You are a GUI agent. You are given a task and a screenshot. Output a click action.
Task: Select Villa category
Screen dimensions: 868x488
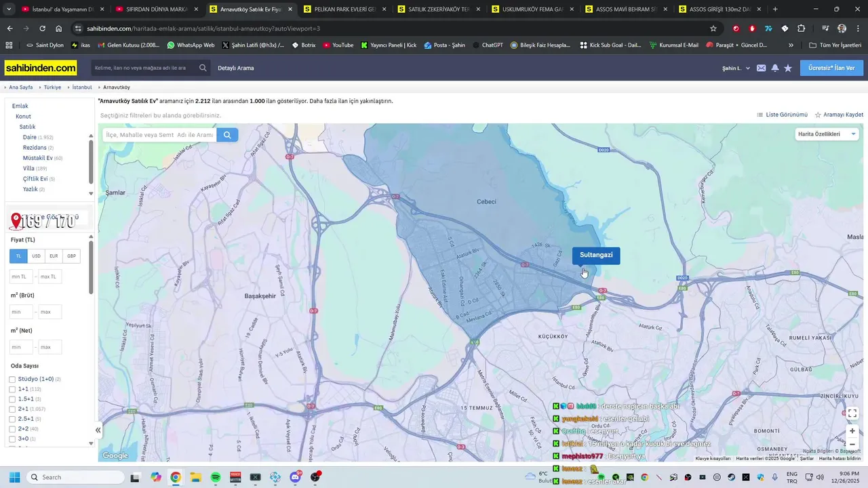point(28,168)
